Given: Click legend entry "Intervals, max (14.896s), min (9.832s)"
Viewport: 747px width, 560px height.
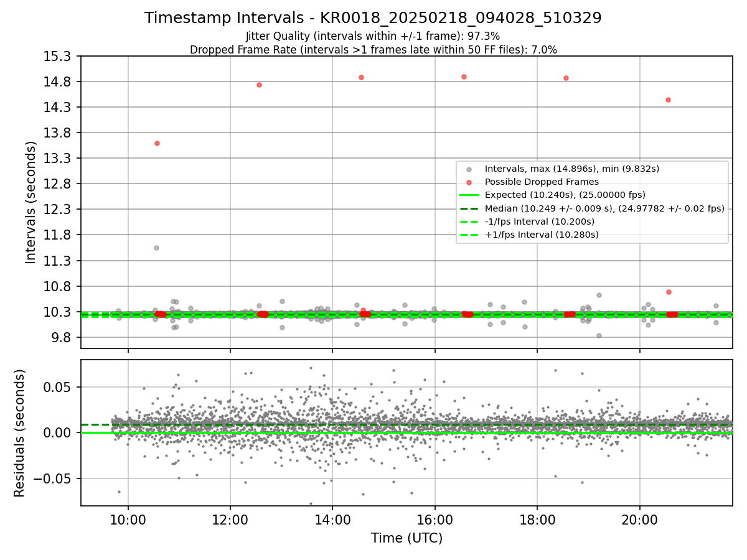Looking at the screenshot, I should [x=571, y=169].
